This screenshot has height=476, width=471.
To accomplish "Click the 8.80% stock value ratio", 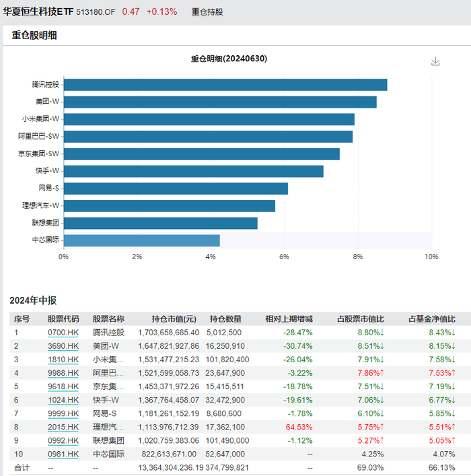I will 371,333.
